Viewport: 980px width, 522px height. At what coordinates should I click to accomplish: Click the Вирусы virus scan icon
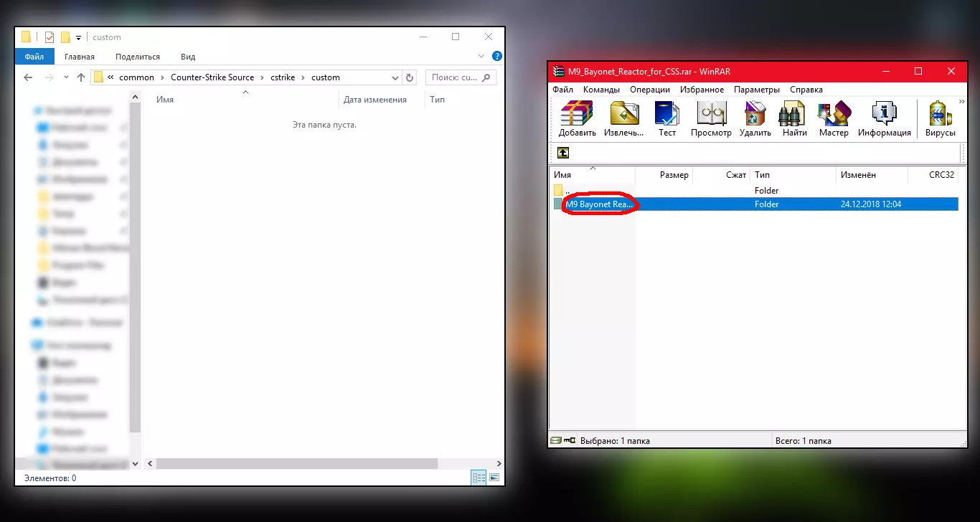pos(941,113)
